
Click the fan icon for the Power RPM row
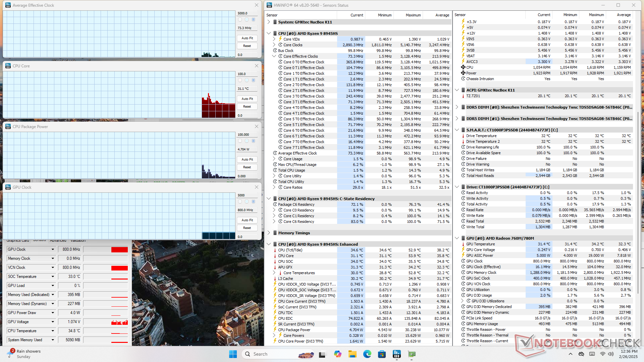(463, 73)
